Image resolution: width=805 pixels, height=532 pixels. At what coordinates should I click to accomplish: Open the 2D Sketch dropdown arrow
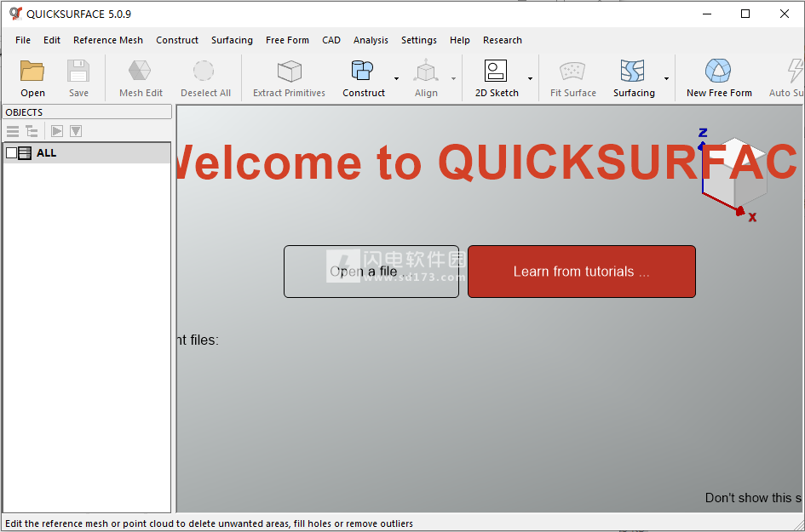(x=530, y=78)
